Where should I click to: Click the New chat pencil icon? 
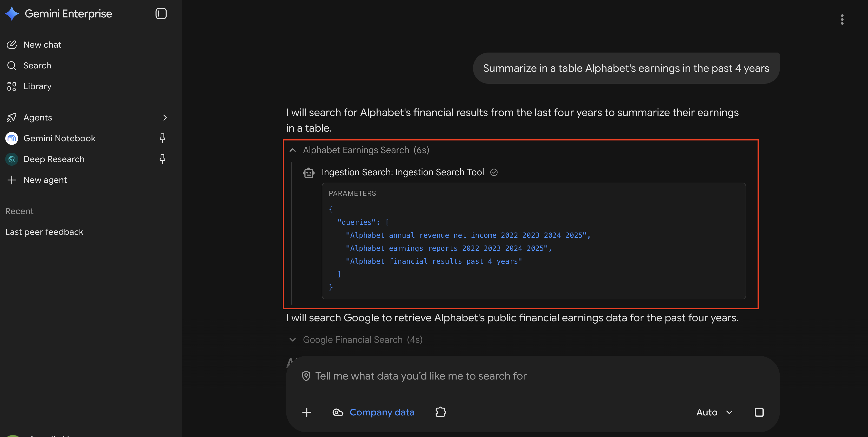click(12, 45)
